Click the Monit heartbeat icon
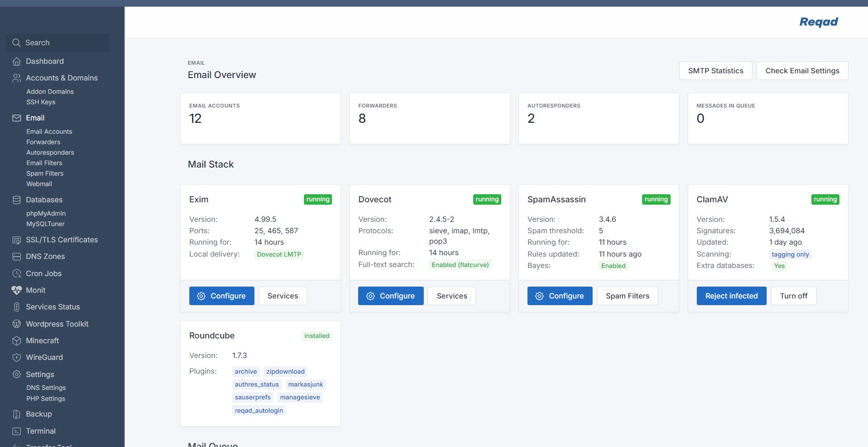Viewport: 868px width, 447px height. click(x=17, y=290)
